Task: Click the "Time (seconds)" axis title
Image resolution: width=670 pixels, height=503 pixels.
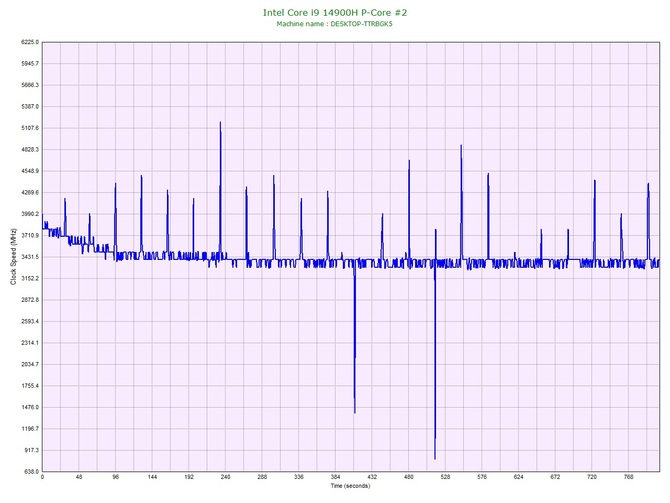Action: click(x=350, y=486)
